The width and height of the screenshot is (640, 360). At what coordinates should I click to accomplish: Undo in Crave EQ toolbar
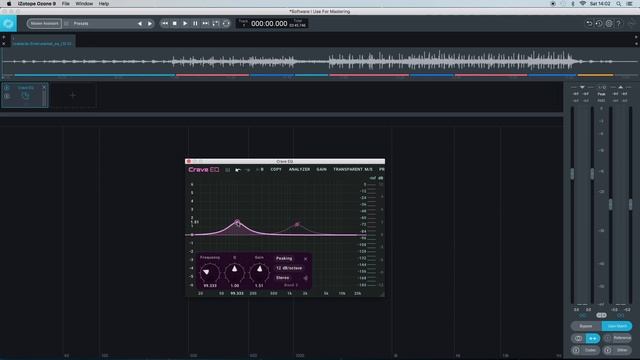[238, 170]
